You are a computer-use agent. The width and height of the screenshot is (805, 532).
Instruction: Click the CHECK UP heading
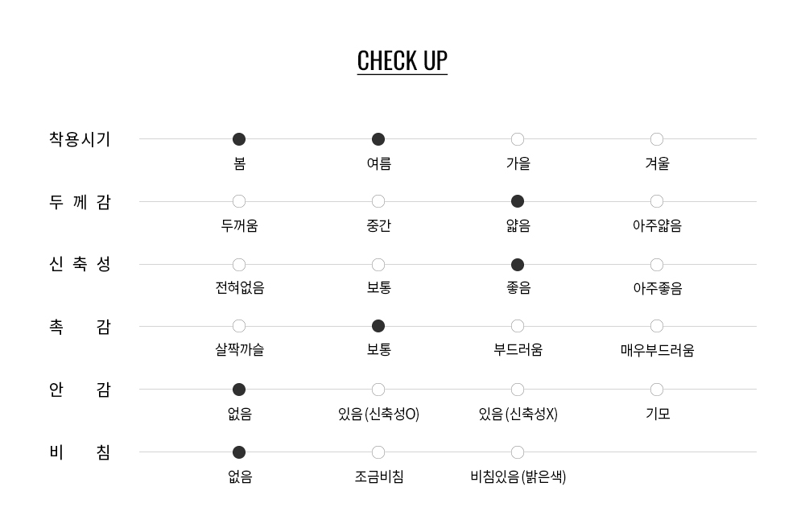click(x=402, y=61)
